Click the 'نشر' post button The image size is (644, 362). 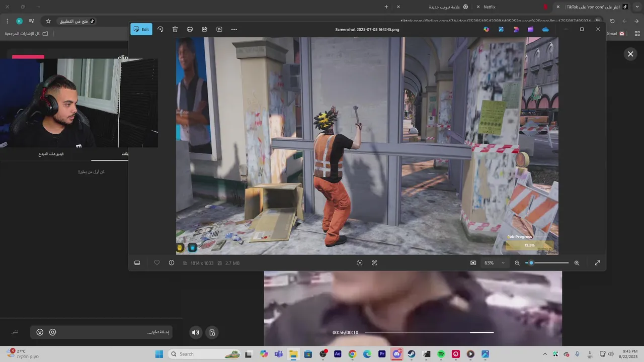(x=15, y=332)
